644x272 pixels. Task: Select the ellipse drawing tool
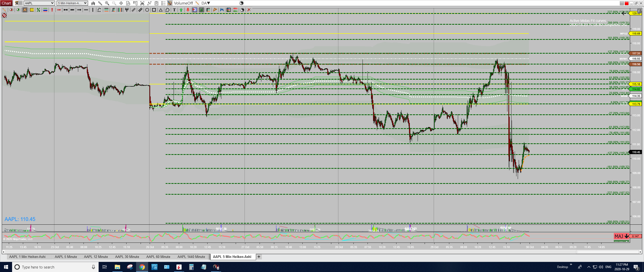coord(147,10)
